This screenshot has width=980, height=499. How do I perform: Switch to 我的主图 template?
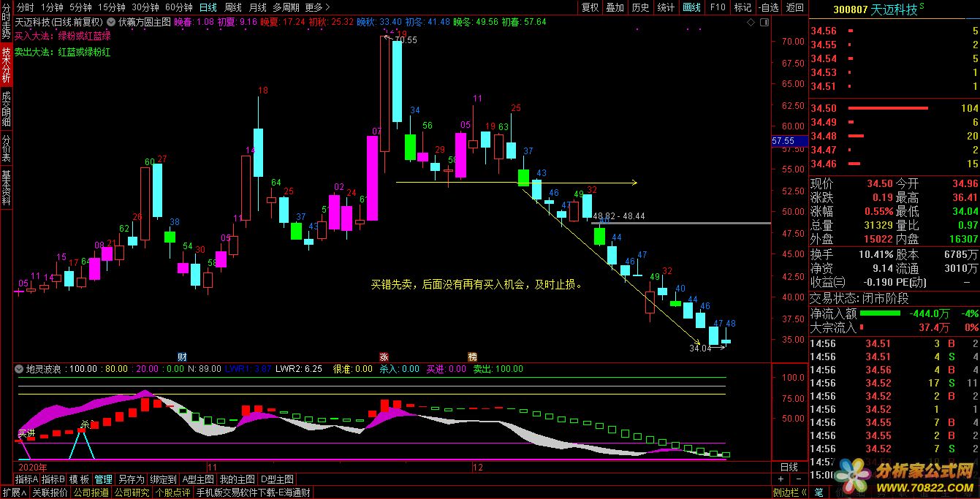tap(238, 479)
